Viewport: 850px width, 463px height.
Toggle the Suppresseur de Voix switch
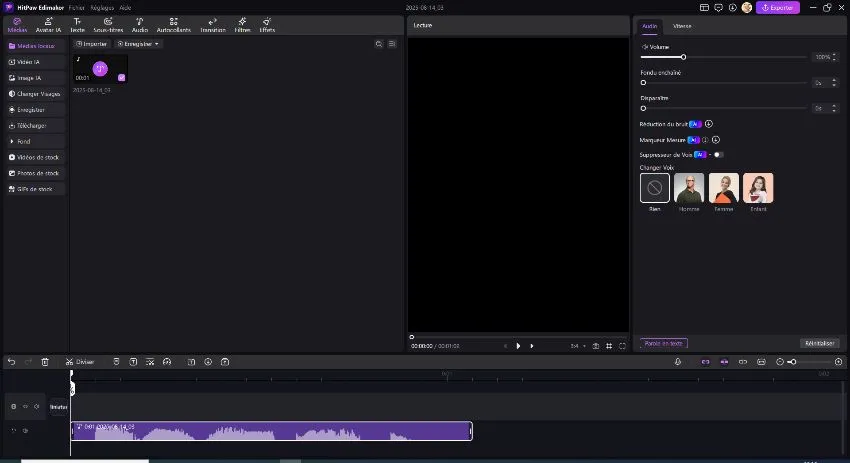pos(718,155)
